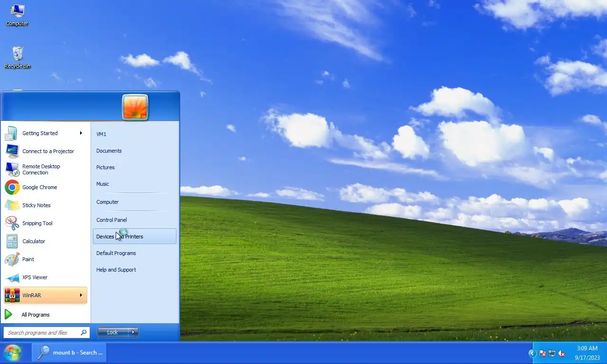Open the Getting Started icon
The image size is (607, 364).
click(12, 134)
